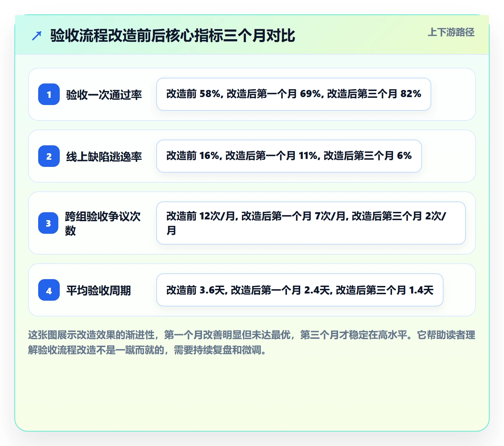Select the value box starting 改造前 16%
Viewport: 504px width, 446px height.
point(289,156)
